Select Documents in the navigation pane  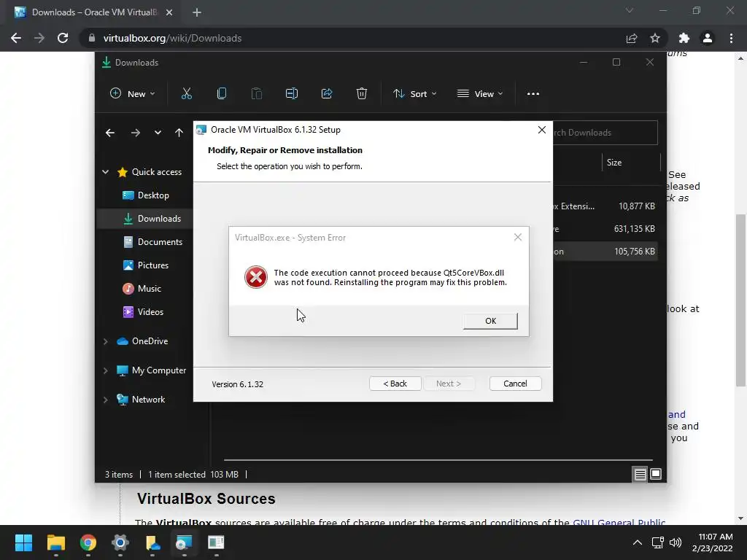click(x=153, y=242)
